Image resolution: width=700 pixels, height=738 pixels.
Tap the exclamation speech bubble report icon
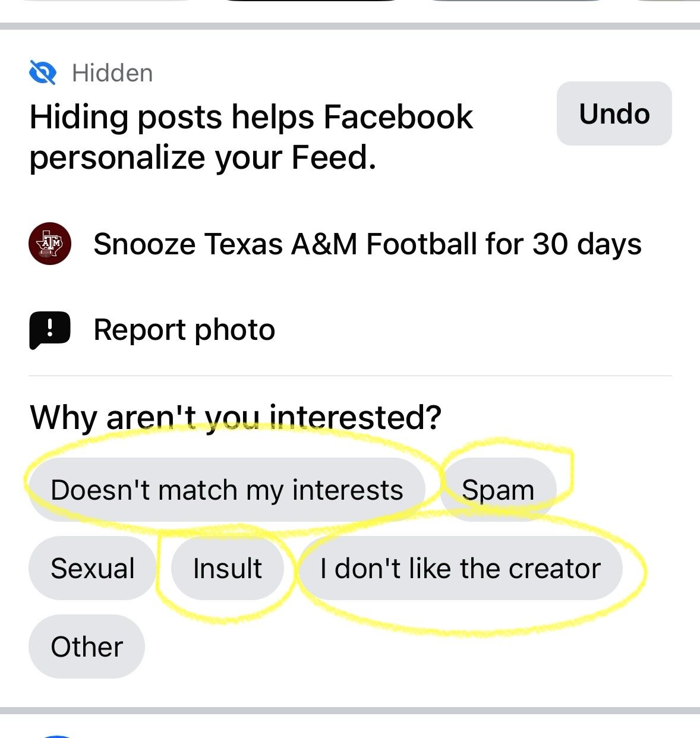(x=50, y=330)
